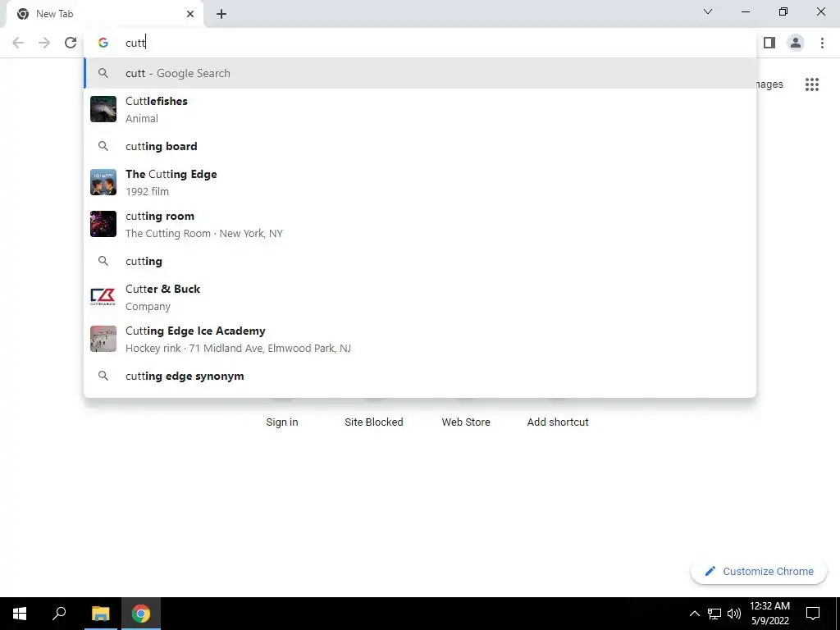Choose Cutter & Buck Company suggestion
This screenshot has height=630, width=840.
tap(421, 297)
